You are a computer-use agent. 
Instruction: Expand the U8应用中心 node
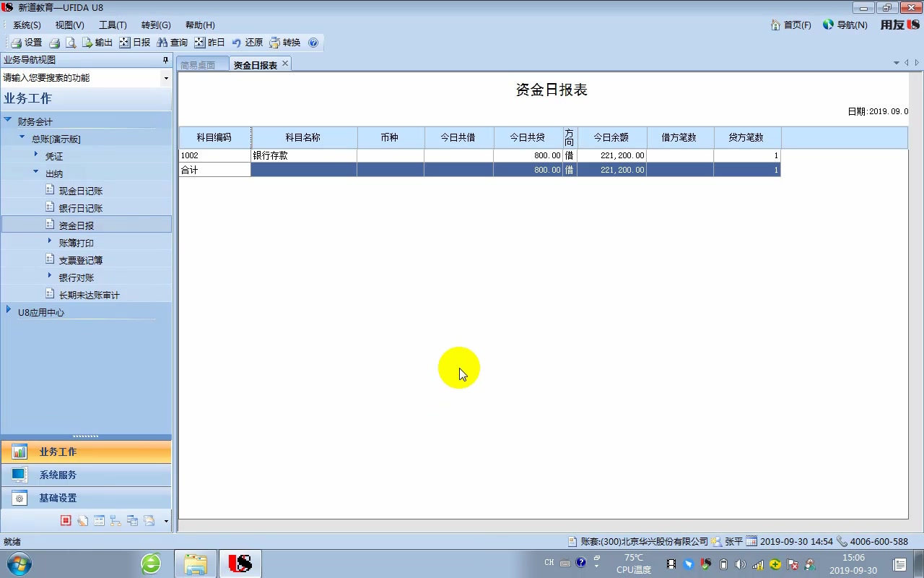click(9, 311)
